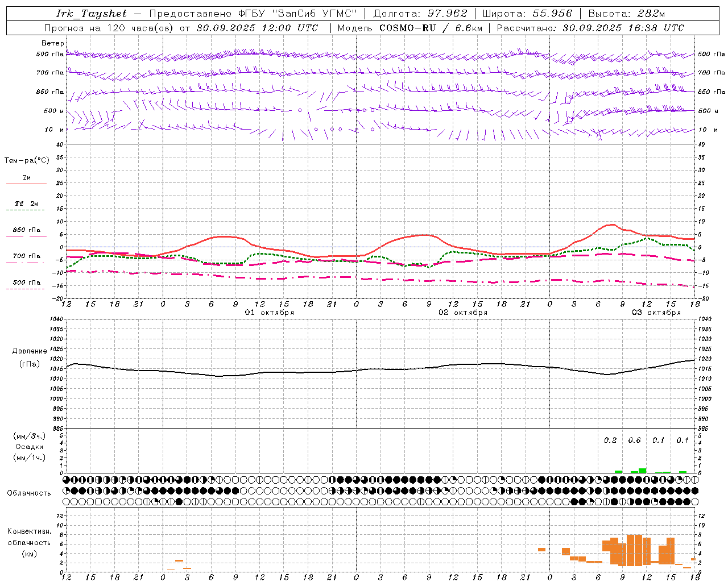Click the "01 октября" date label
This screenshot has height=582, width=728.
(x=270, y=312)
